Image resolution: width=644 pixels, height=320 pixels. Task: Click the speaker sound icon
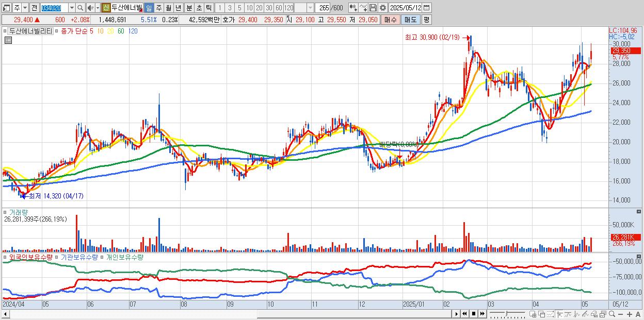pos(90,8)
